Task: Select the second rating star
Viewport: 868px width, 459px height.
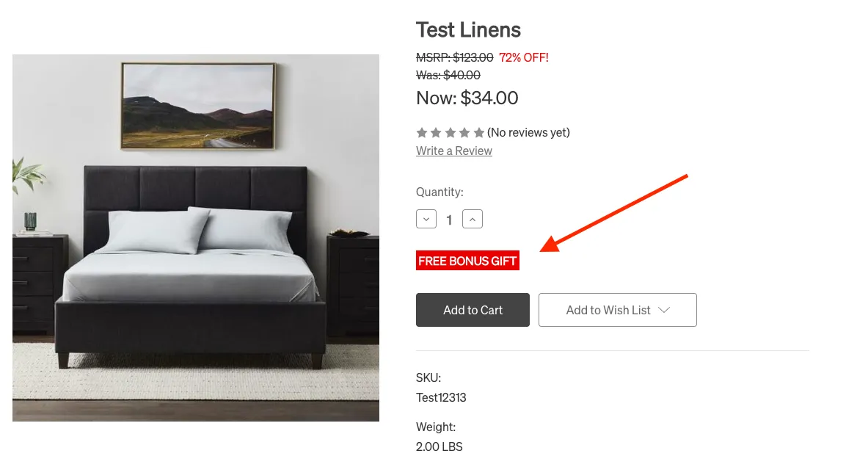Action: tap(436, 132)
